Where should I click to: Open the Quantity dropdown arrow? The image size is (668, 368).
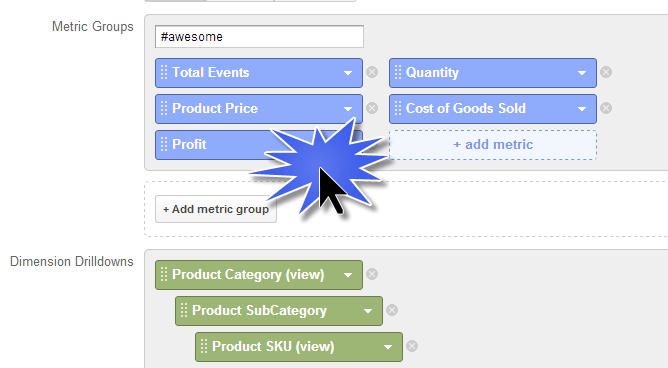582,73
